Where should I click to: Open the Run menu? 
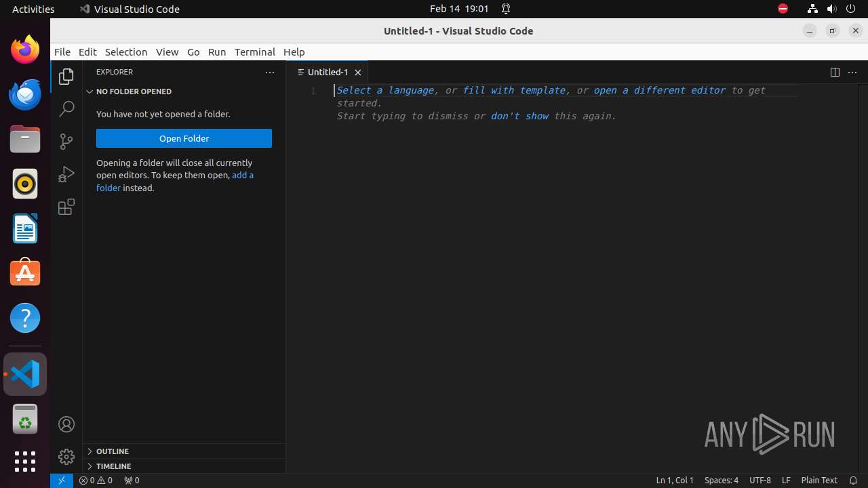point(217,52)
